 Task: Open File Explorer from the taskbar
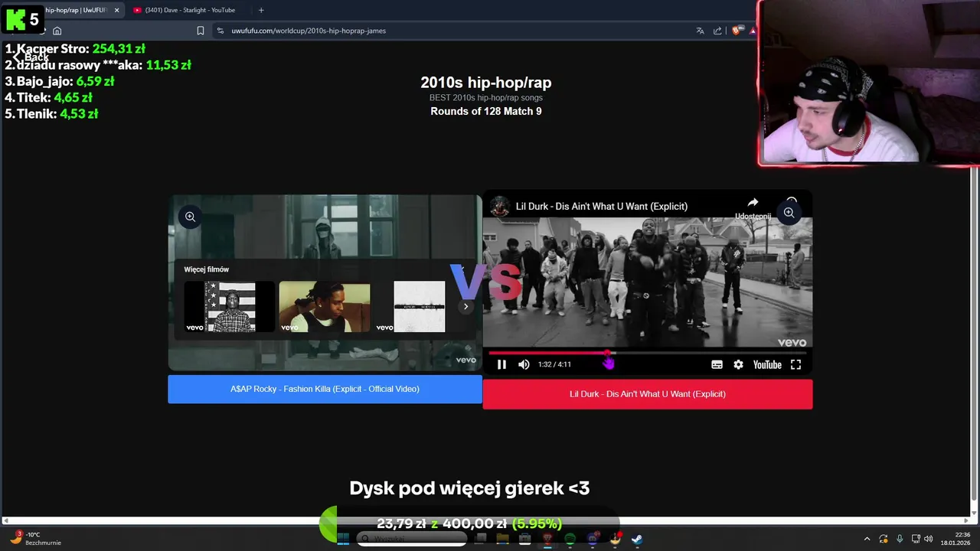click(x=502, y=539)
